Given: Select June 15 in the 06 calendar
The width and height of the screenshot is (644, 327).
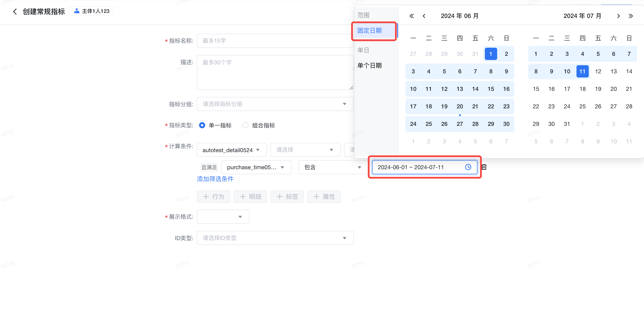Looking at the screenshot, I should [x=491, y=89].
